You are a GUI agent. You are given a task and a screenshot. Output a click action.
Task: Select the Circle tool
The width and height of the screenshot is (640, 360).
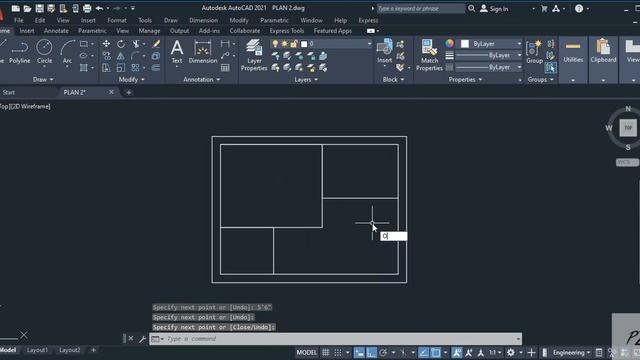click(x=44, y=52)
